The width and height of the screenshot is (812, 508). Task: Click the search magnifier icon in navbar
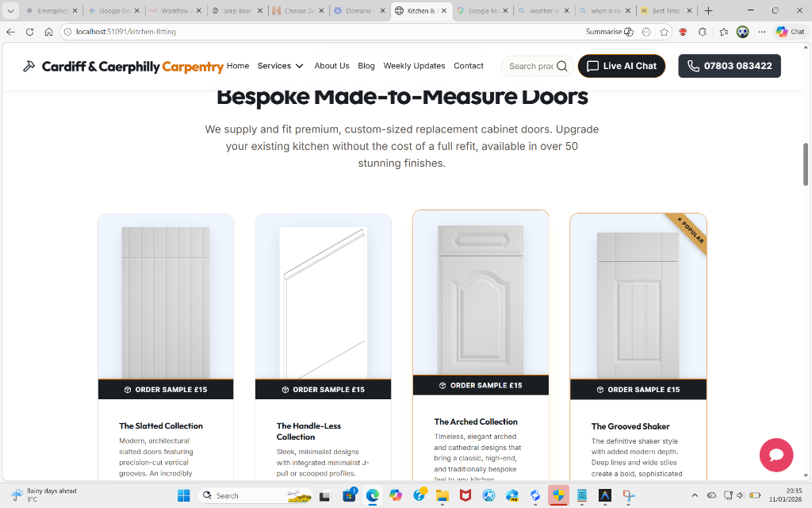tap(562, 66)
